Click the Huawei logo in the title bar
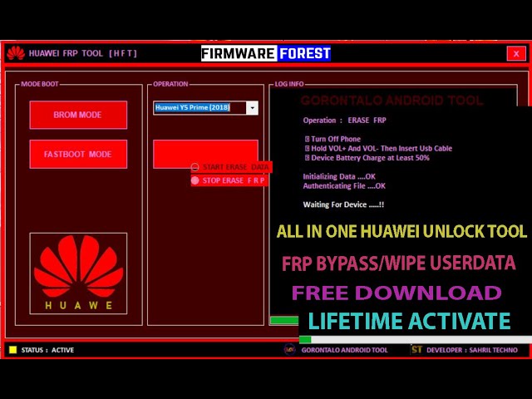532x399 pixels. tap(16, 53)
